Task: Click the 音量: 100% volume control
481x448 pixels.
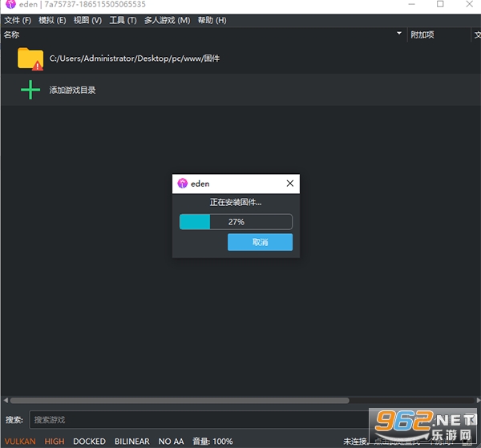Action: tap(212, 442)
